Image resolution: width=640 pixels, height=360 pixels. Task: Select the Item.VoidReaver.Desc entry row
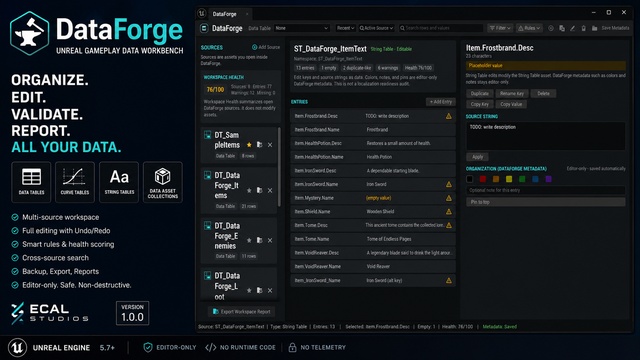(373, 253)
